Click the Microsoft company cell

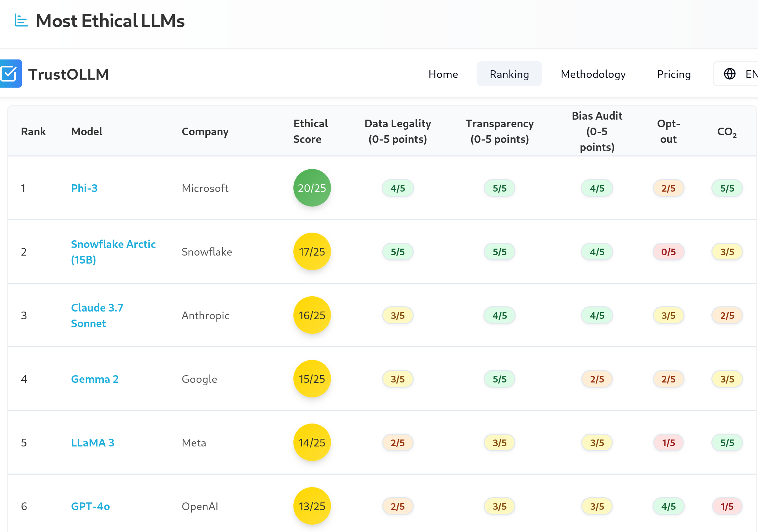coord(205,188)
